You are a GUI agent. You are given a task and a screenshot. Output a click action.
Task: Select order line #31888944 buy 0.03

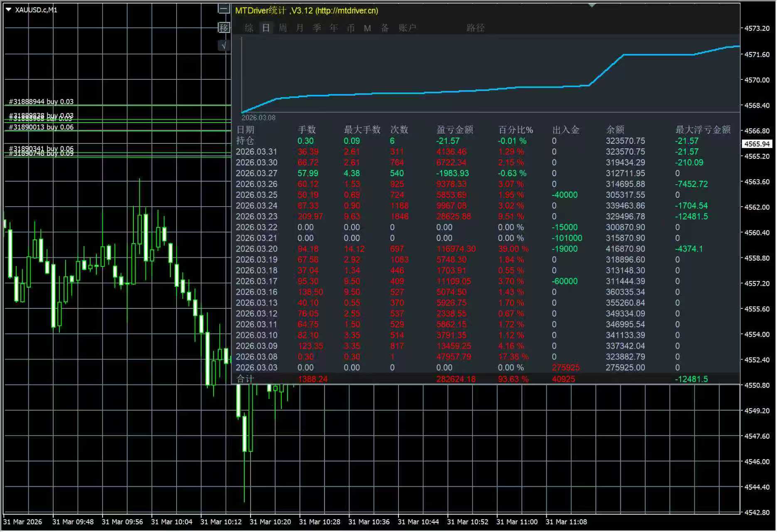click(41, 102)
